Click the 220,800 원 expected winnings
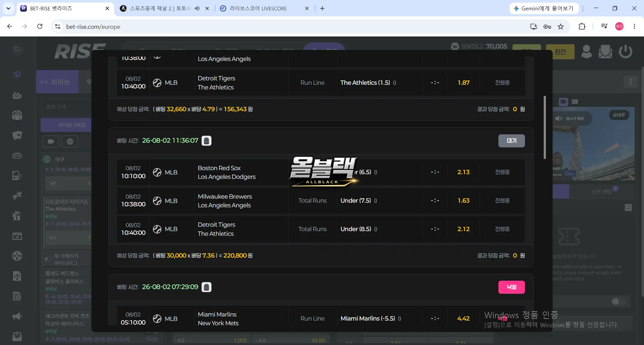The width and height of the screenshot is (644, 345). tap(238, 256)
